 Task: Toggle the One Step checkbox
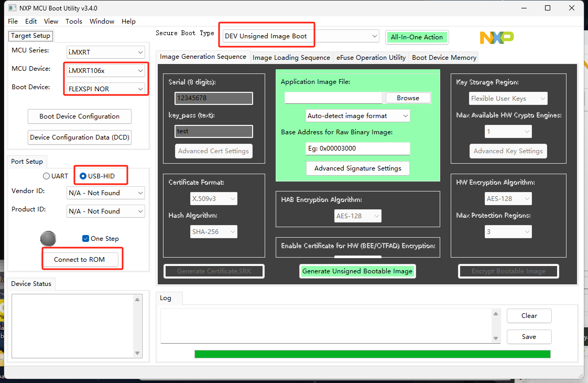click(101, 238)
